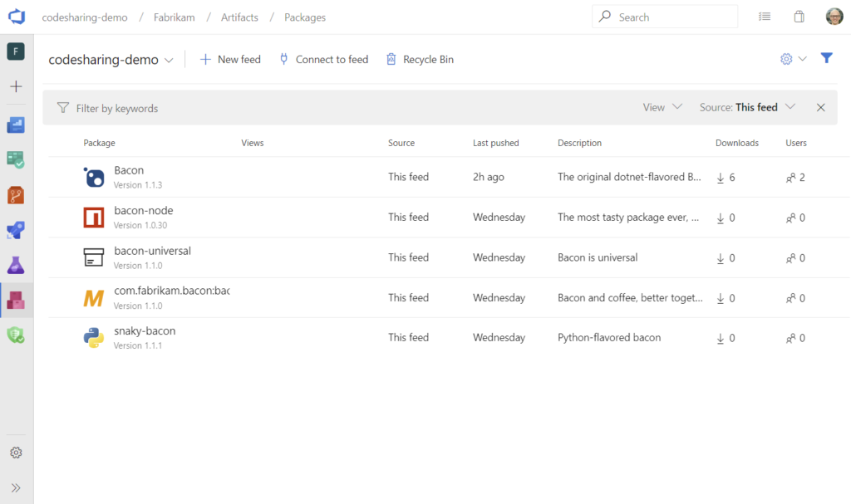This screenshot has height=504, width=851.
Task: Click the Azure DevOps logo
Action: click(17, 17)
